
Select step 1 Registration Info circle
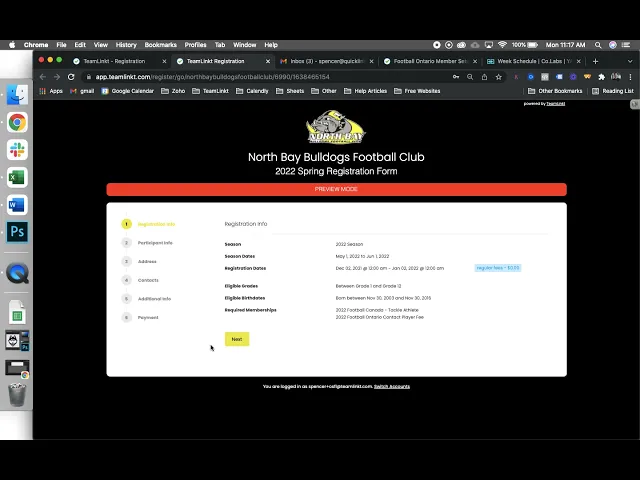(127, 224)
